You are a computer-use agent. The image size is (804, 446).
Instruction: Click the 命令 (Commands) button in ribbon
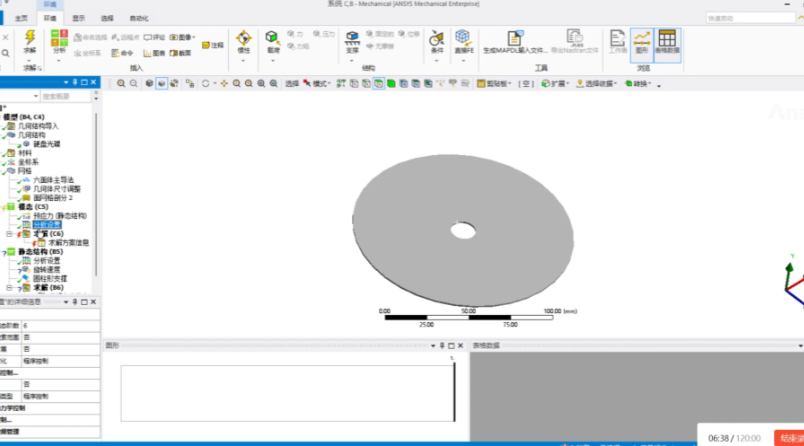122,53
